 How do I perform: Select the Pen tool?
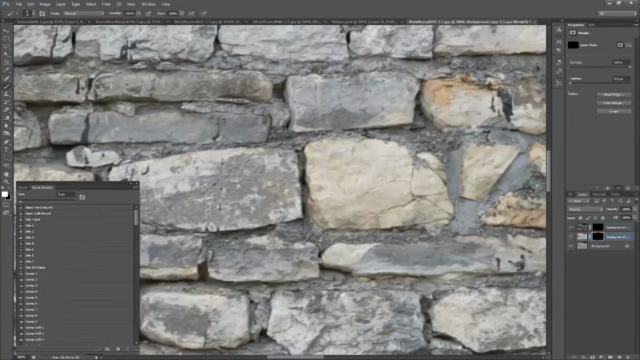tap(6, 142)
